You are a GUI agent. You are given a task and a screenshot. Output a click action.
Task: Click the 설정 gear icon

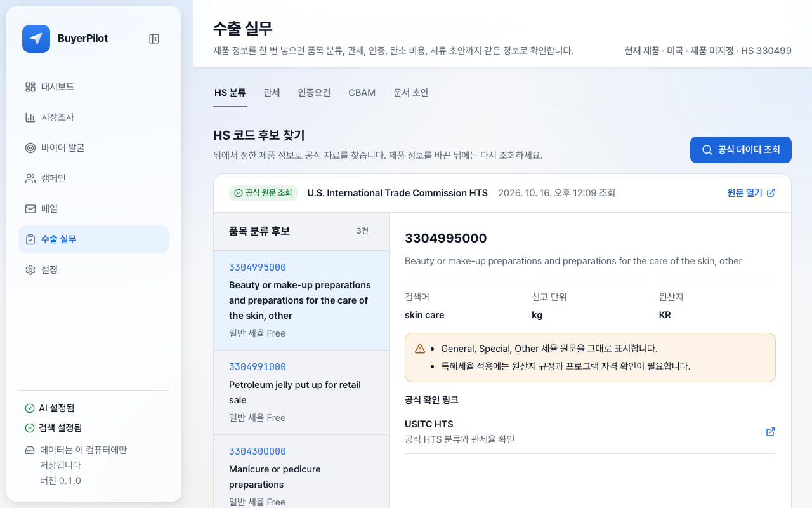30,270
